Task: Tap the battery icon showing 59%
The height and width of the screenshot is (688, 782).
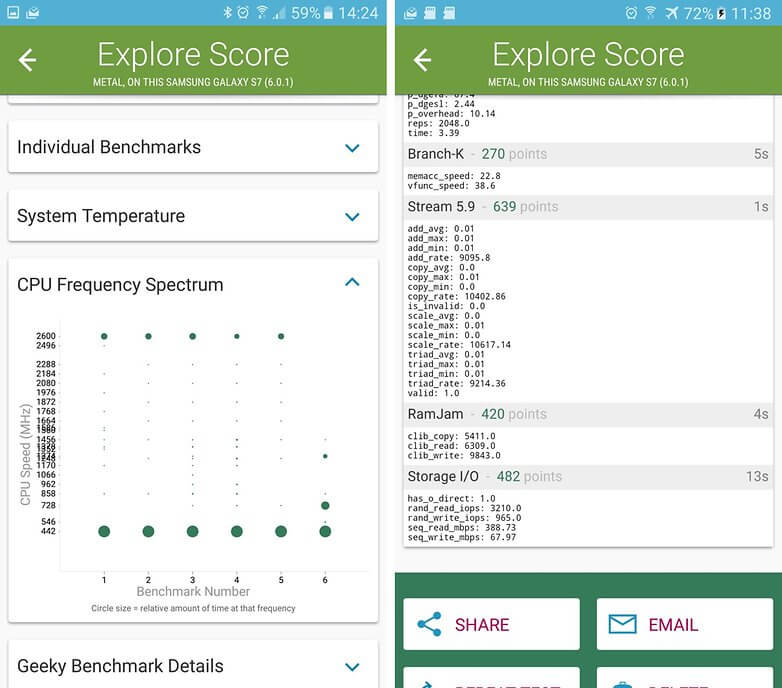Action: tap(328, 12)
